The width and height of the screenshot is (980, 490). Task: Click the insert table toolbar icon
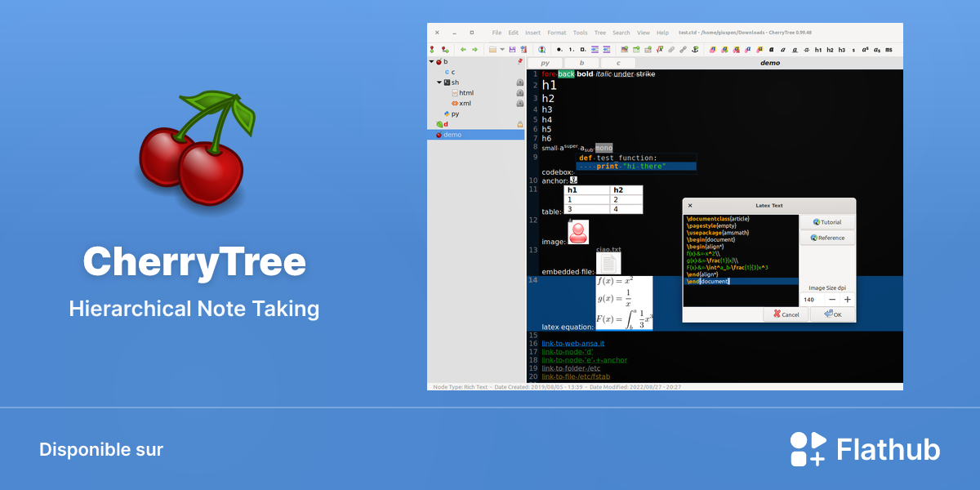(x=636, y=49)
